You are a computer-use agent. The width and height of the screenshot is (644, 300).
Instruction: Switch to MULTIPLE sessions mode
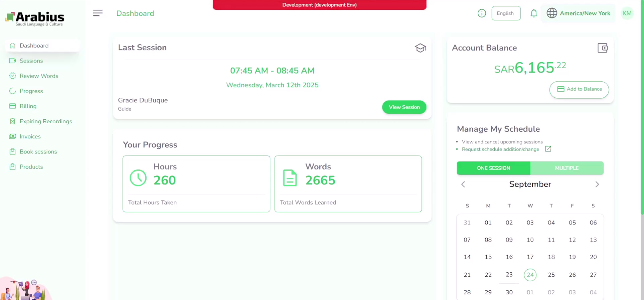(567, 168)
